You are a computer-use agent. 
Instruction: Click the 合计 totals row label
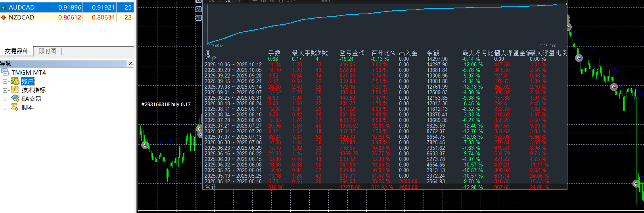pyautogui.click(x=211, y=187)
